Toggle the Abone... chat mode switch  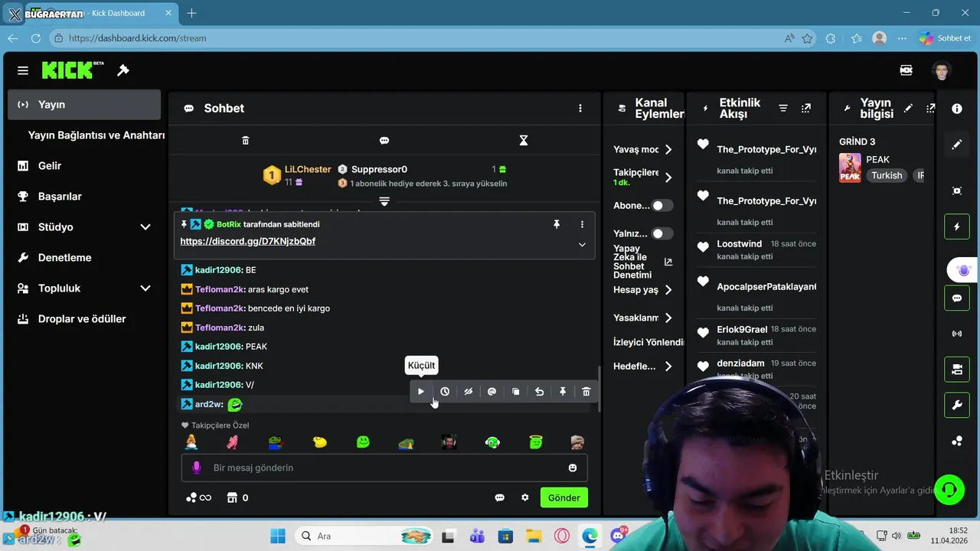point(662,206)
